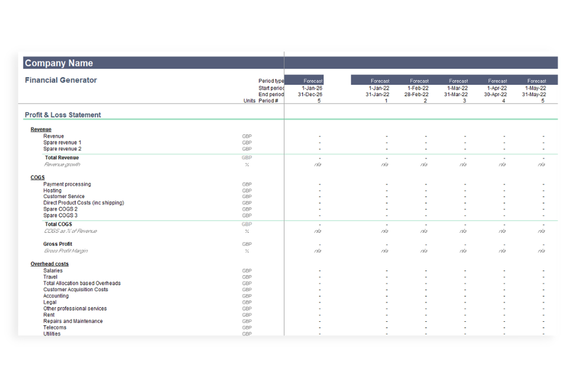564x392 pixels.
Task: Click the Travel row label
Action: [x=50, y=277]
